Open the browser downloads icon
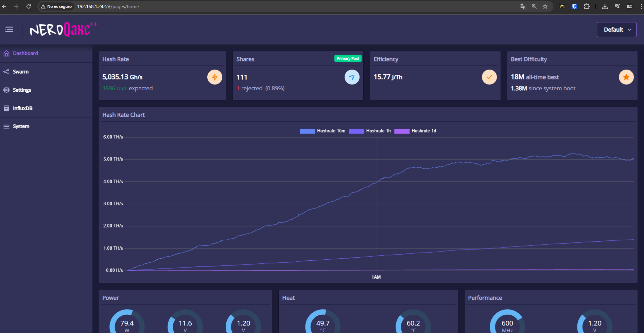The image size is (644, 333). coord(605,6)
